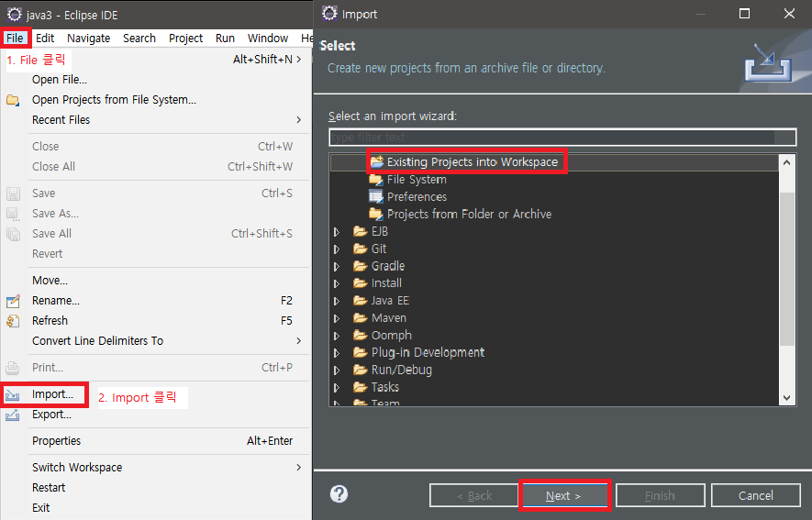Open the Edit menu
Viewport: 812px width, 520px height.
(45, 39)
